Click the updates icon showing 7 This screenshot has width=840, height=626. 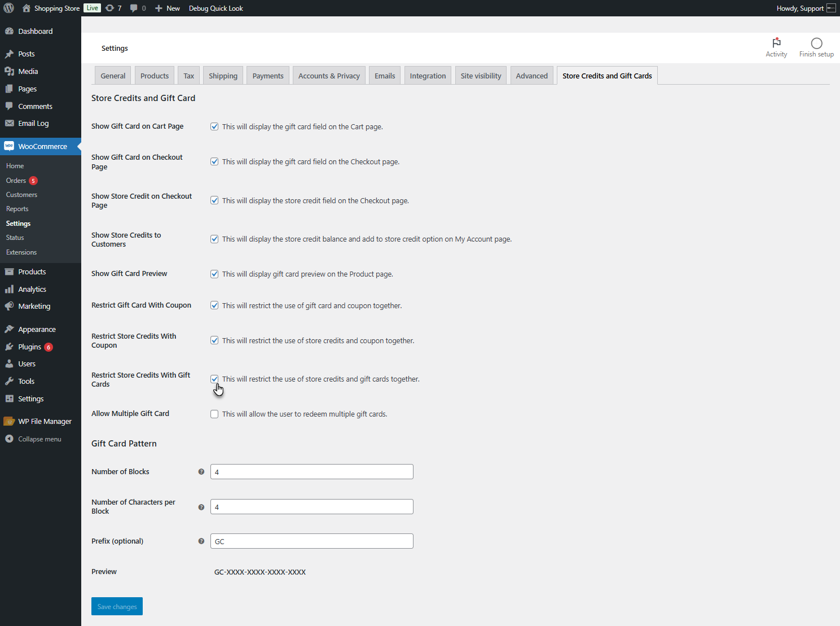pos(110,8)
